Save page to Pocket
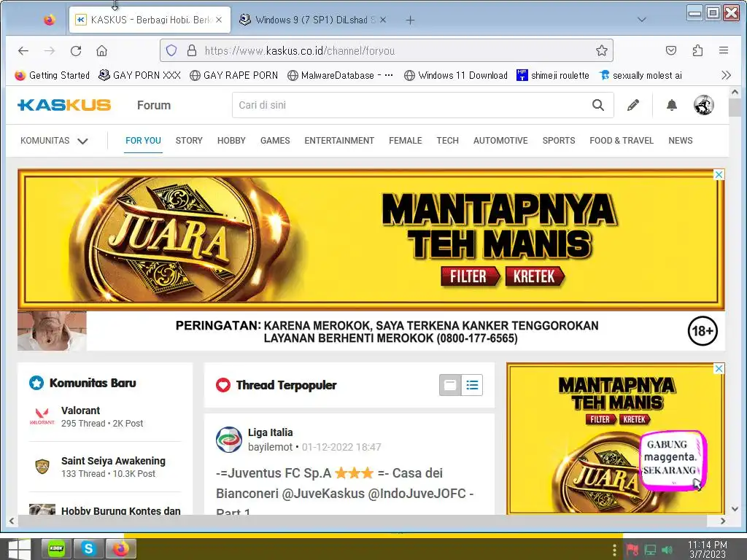Screen dimensions: 747x560 tap(671, 50)
